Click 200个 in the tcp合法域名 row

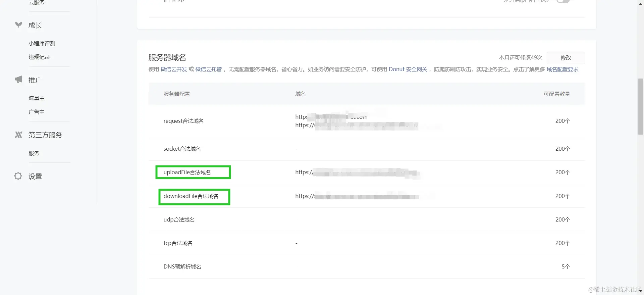coord(563,243)
